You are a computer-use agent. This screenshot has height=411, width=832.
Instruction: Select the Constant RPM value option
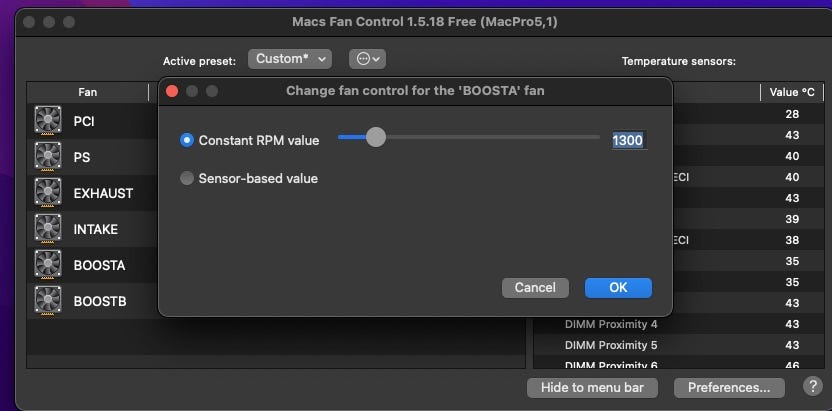click(187, 140)
